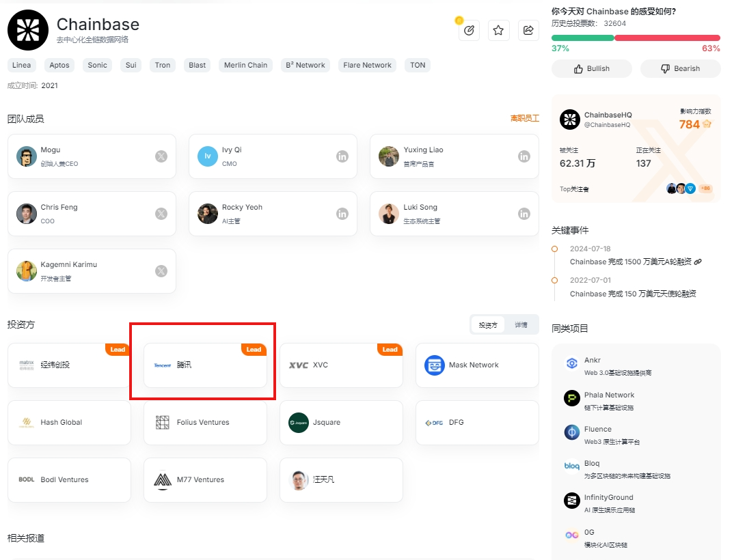Open 腾讯 Tencent investor card
747x560 pixels.
(205, 365)
